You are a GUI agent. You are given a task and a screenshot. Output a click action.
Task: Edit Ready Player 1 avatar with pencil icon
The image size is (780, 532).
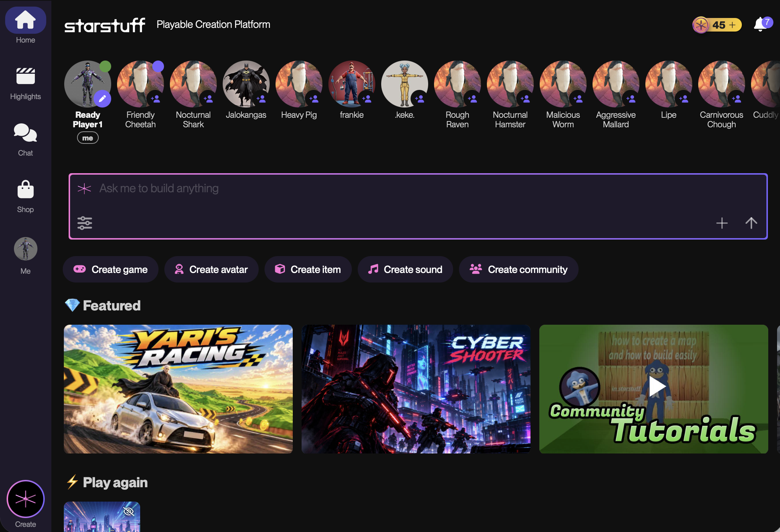[102, 98]
